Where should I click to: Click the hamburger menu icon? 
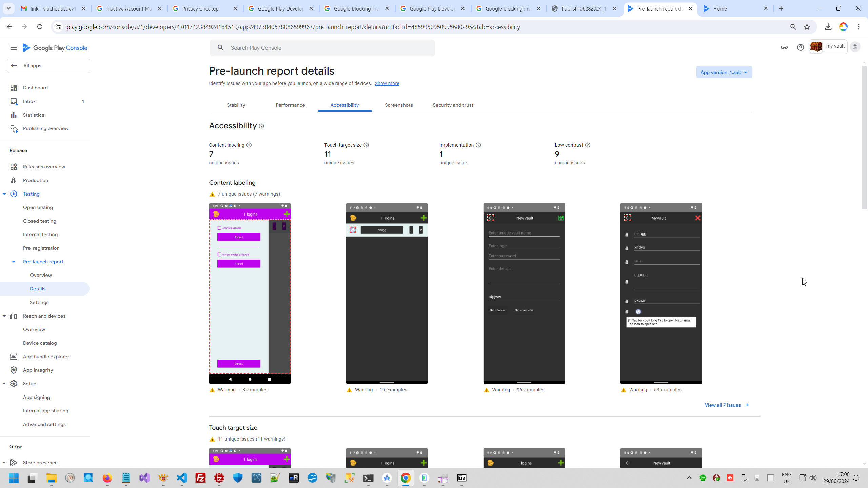(x=14, y=48)
